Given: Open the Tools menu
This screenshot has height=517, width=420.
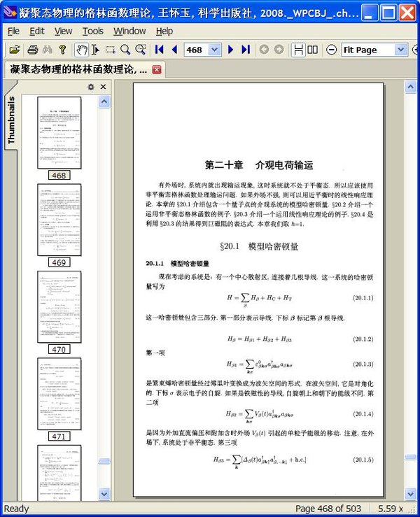Looking at the screenshot, I should coord(92,31).
